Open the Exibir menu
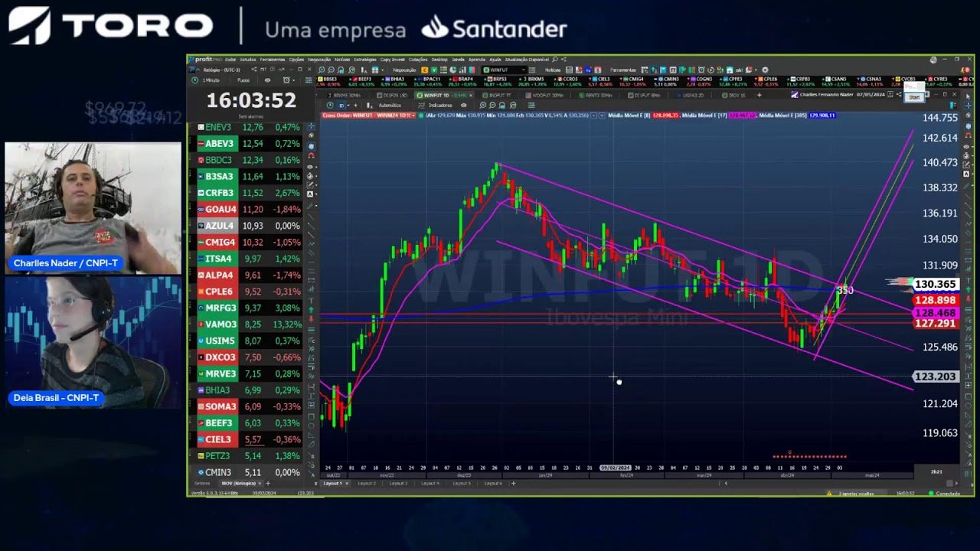 (x=230, y=60)
